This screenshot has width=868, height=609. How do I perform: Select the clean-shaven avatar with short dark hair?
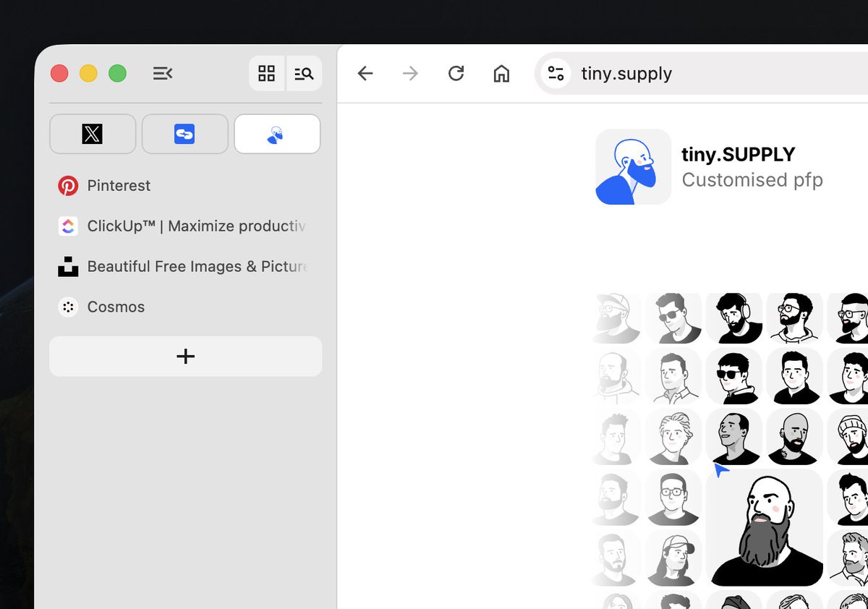point(795,376)
